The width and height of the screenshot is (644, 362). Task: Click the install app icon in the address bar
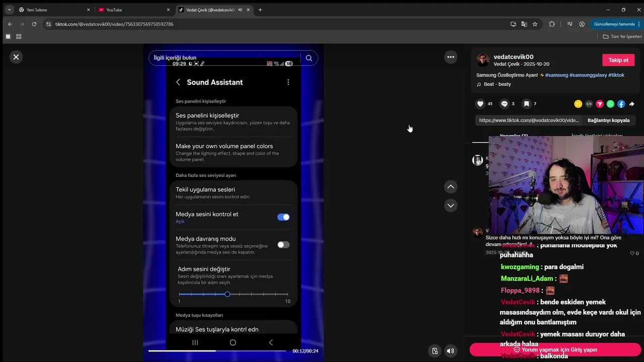click(513, 24)
